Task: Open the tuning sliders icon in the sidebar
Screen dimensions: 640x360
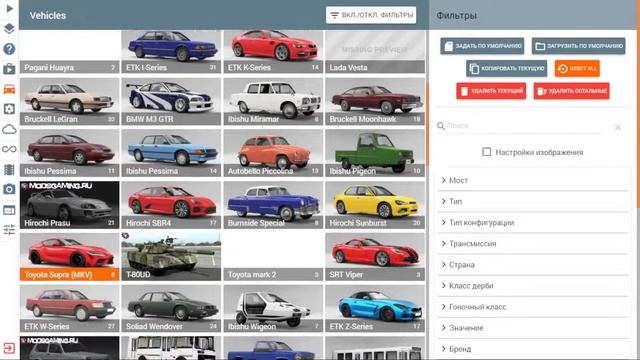Action: [9, 230]
